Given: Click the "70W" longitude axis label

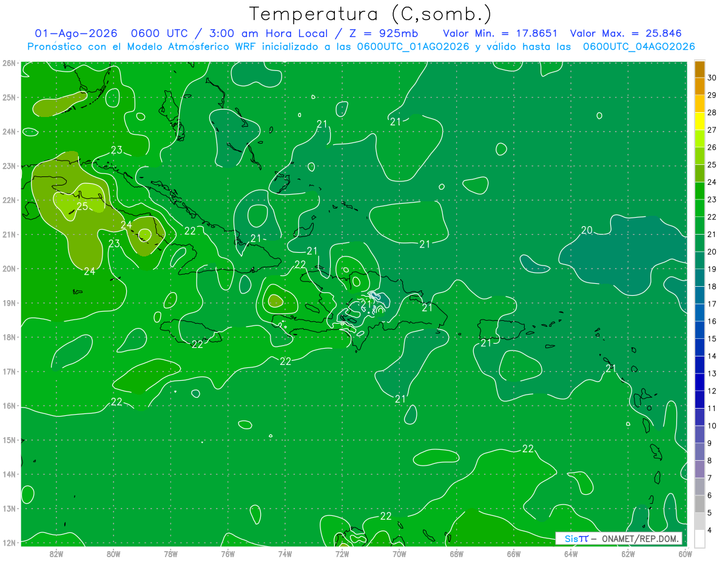Looking at the screenshot, I should click(399, 554).
